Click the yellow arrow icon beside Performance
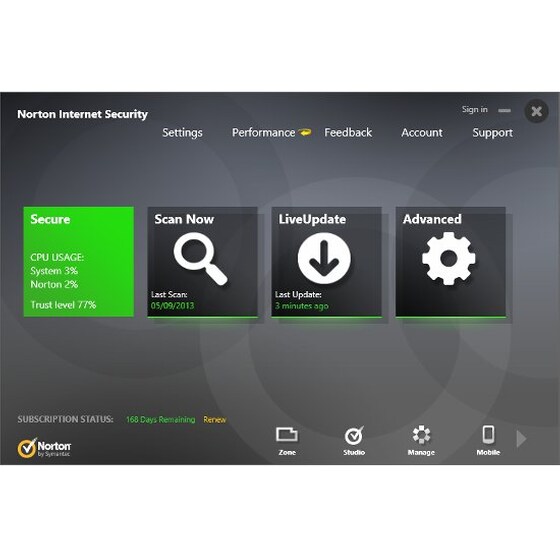This screenshot has width=560, height=560. [x=305, y=132]
